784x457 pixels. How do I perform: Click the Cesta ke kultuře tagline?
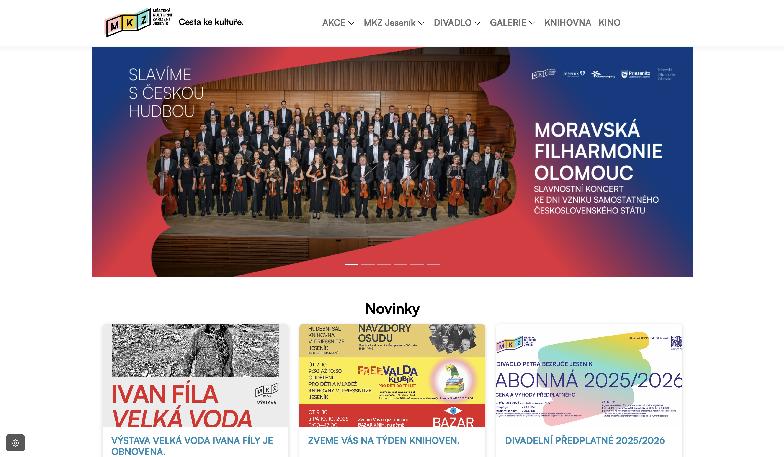(x=210, y=22)
